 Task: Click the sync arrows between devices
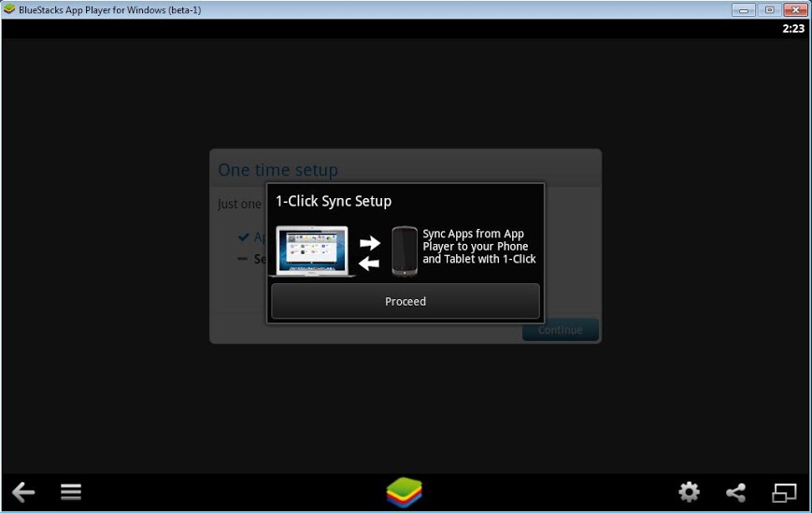370,252
